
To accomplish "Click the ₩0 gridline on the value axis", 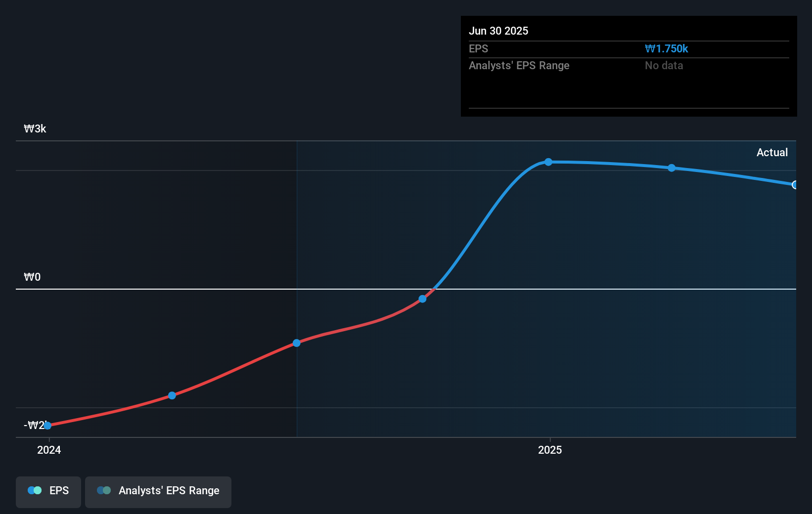I will click(x=32, y=277).
